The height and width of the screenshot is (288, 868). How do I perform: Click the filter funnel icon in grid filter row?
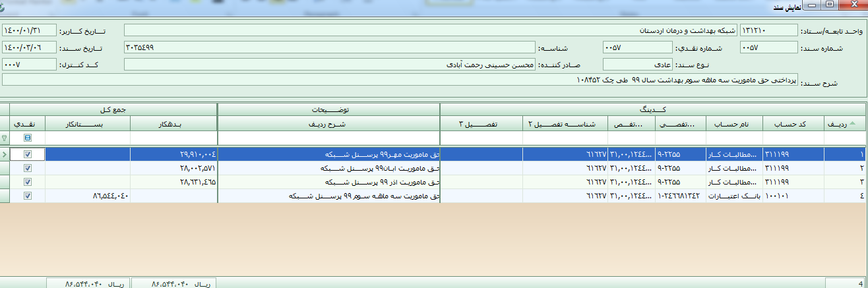pos(5,138)
